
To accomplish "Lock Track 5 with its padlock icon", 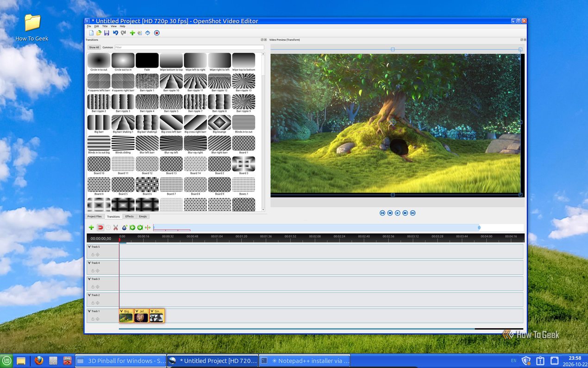I will (93, 254).
